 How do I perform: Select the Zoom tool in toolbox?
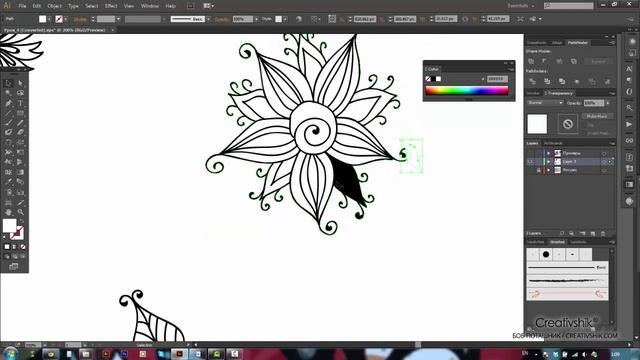(x=20, y=212)
